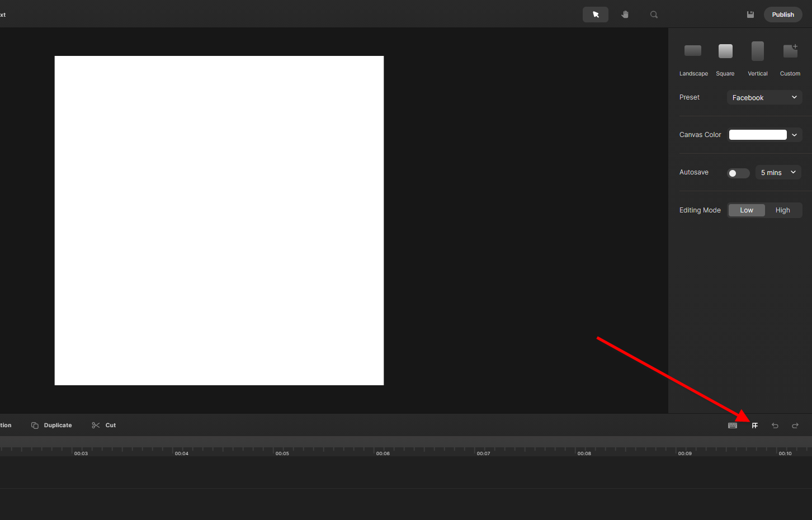Choose the Vertical canvas format
Image resolution: width=812 pixels, height=520 pixels.
pyautogui.click(x=758, y=59)
